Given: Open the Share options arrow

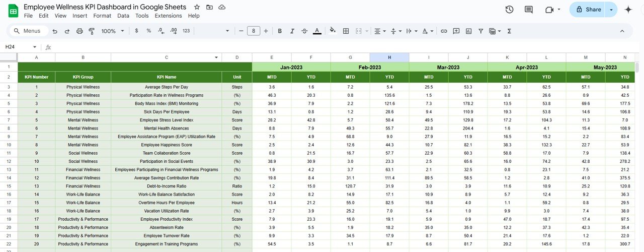Looking at the screenshot, I should tap(611, 10).
